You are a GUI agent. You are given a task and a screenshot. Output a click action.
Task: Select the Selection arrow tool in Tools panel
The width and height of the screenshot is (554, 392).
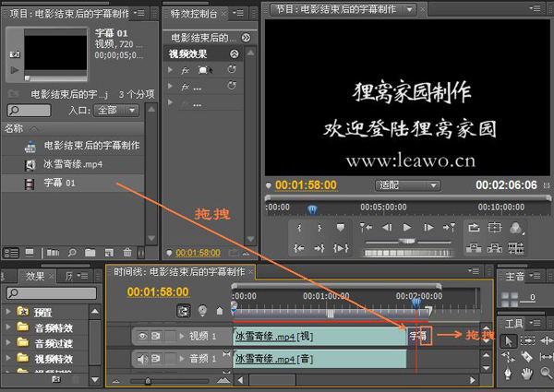tap(509, 341)
